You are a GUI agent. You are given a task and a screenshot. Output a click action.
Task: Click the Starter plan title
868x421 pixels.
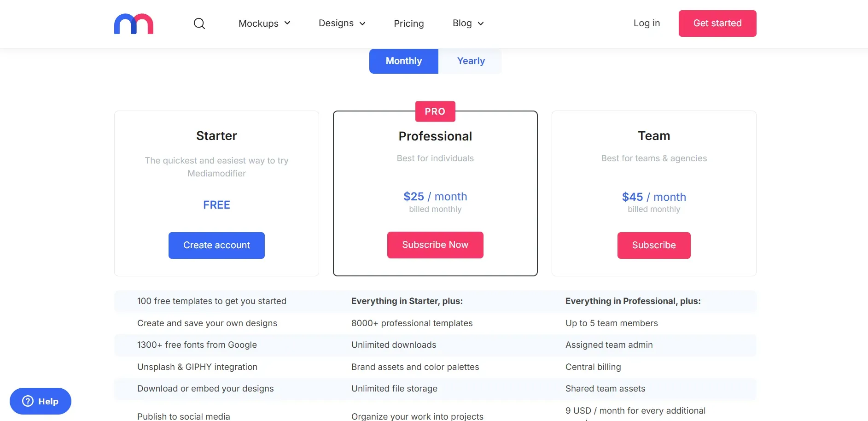pyautogui.click(x=216, y=135)
